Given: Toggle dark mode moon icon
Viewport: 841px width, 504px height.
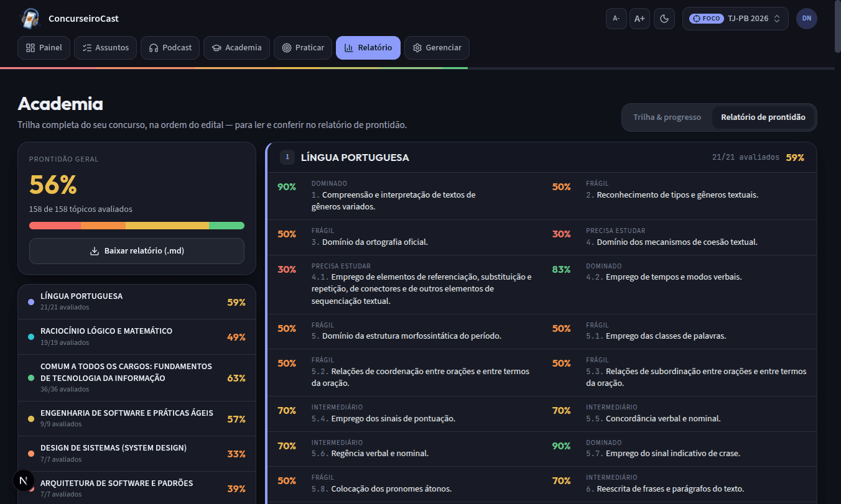Looking at the screenshot, I should pyautogui.click(x=664, y=19).
